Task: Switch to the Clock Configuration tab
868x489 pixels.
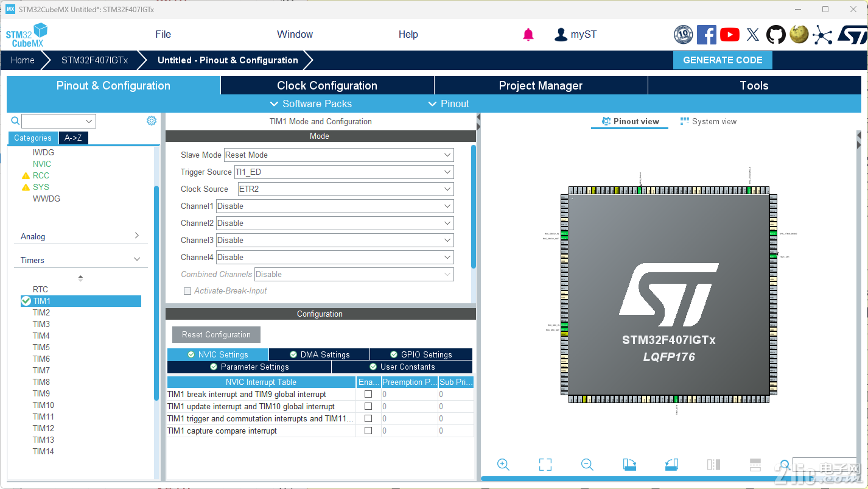Action: (x=327, y=85)
